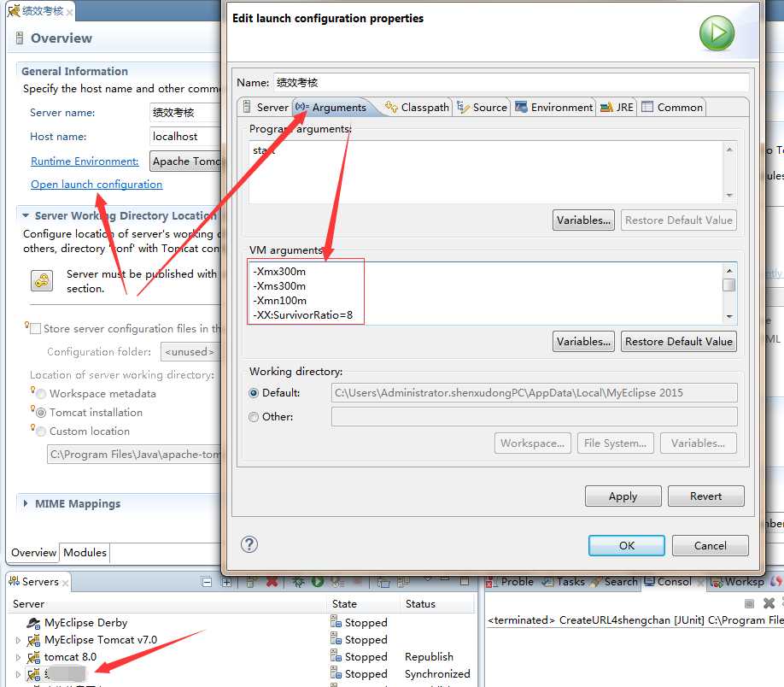The image size is (784, 687).
Task: Click the Servers view tab icon
Action: 14,581
